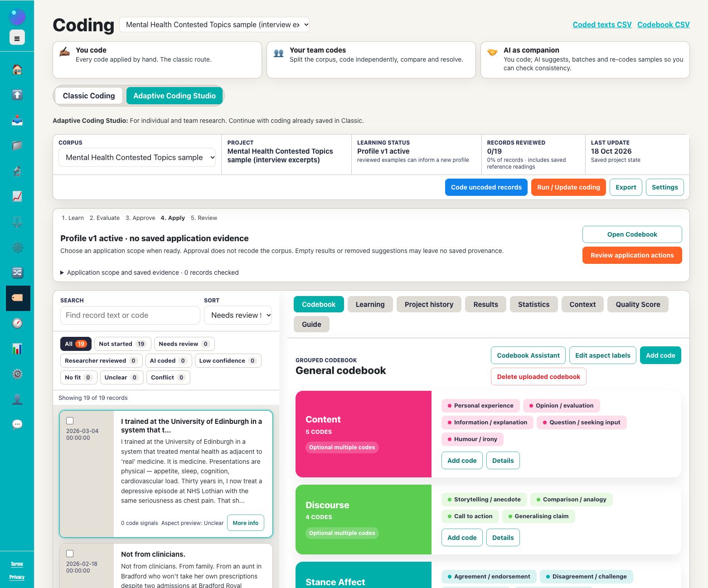This screenshot has height=588, width=708.
Task: Filter records by No fit
Action: point(78,377)
